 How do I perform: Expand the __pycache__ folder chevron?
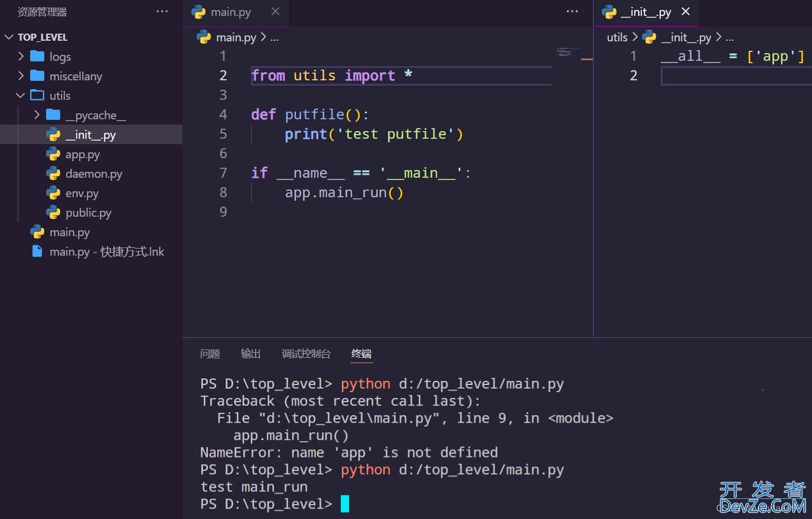37,115
